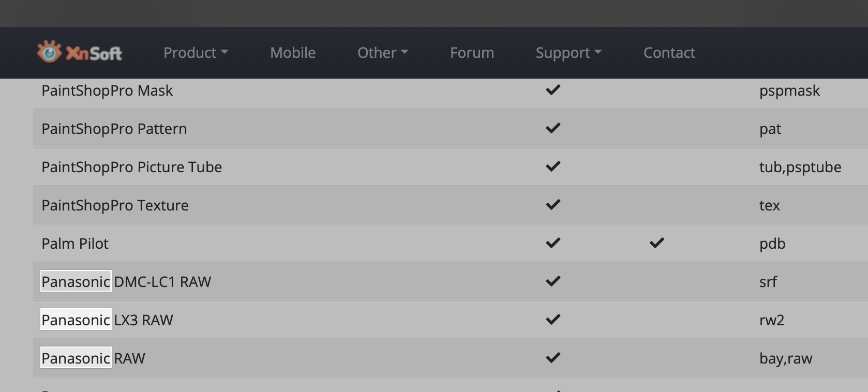
Task: Click read checkmark for PaintShopPro Mask
Action: point(553,90)
